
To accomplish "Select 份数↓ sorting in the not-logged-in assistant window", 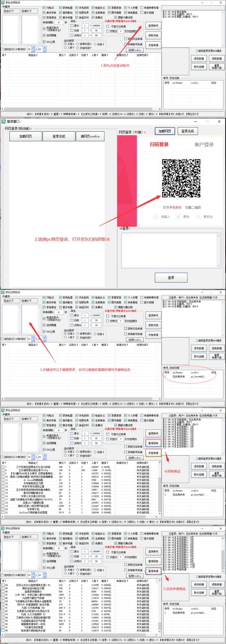I will (x=95, y=44).
